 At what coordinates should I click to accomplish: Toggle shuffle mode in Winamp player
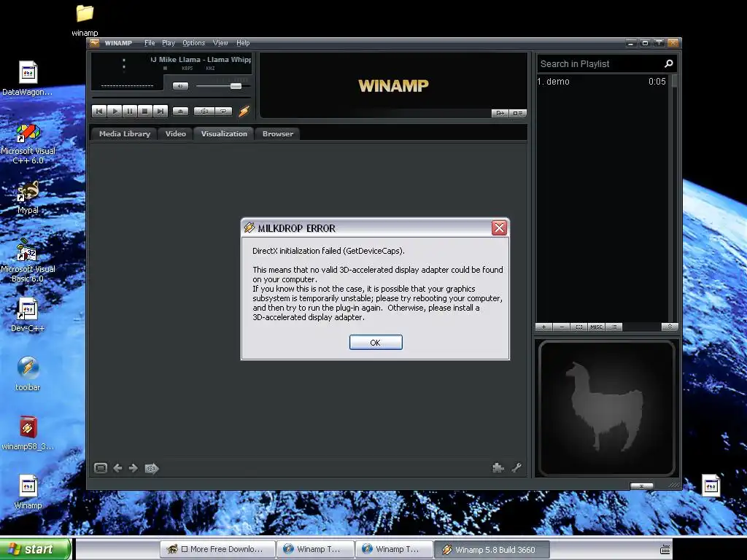pyautogui.click(x=204, y=112)
